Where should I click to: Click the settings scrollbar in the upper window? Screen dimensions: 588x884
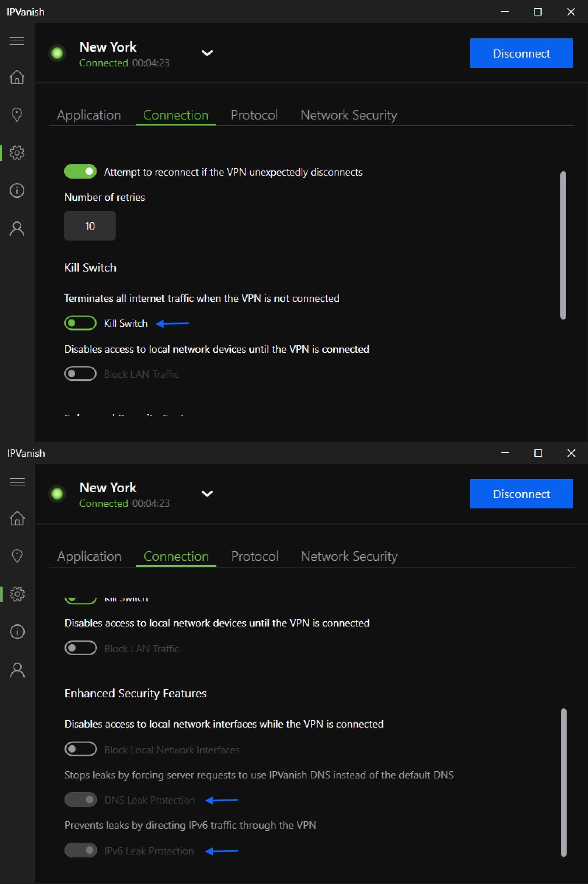point(563,245)
